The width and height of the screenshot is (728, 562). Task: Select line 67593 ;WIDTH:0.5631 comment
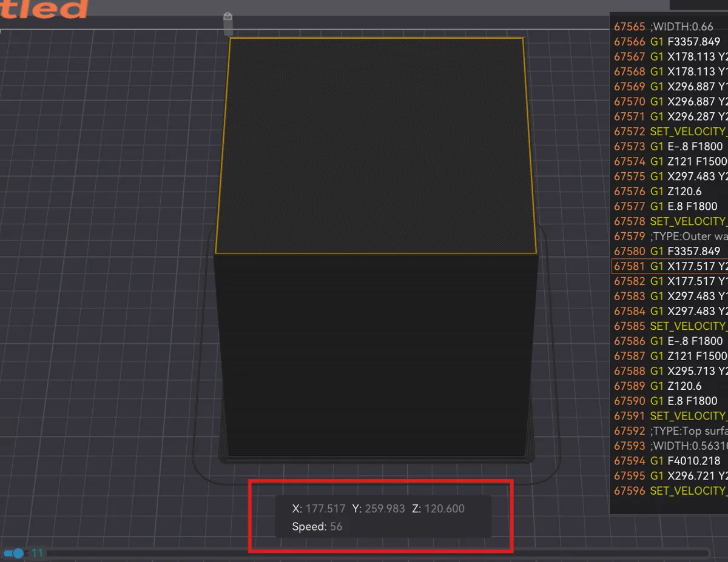click(670, 446)
